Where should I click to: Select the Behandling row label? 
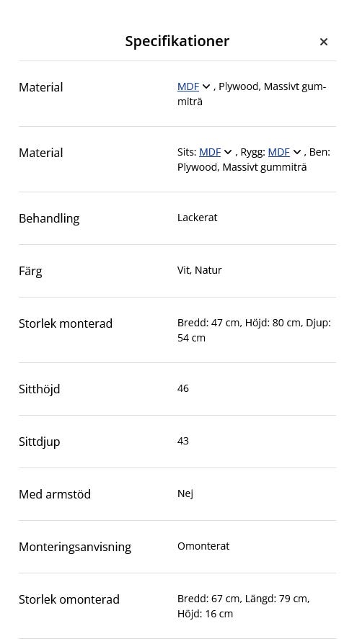point(49,218)
